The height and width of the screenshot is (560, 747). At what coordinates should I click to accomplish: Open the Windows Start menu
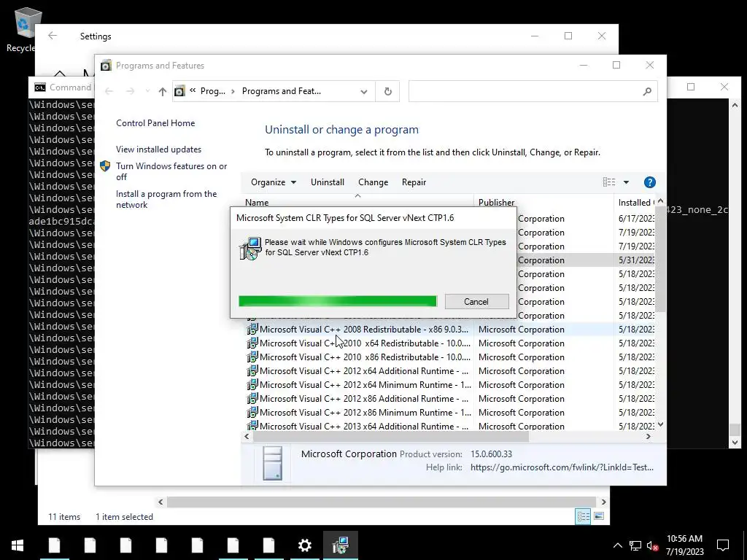pyautogui.click(x=18, y=545)
